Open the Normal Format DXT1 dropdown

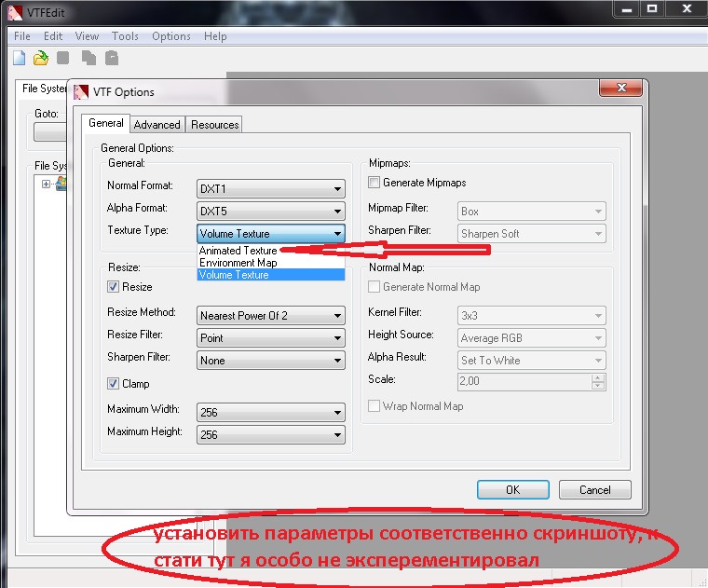pos(271,189)
